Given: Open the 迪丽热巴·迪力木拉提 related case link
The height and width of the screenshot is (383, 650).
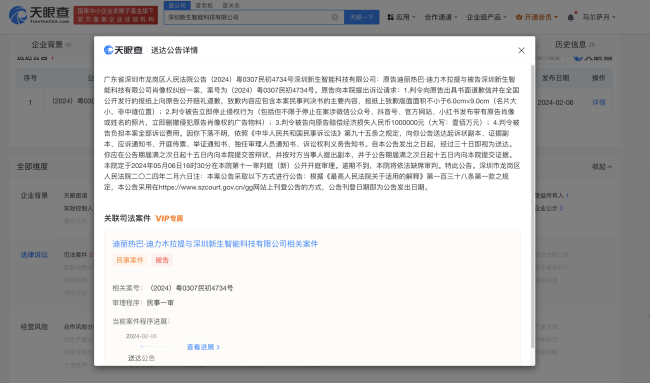Looking at the screenshot, I should (215, 244).
